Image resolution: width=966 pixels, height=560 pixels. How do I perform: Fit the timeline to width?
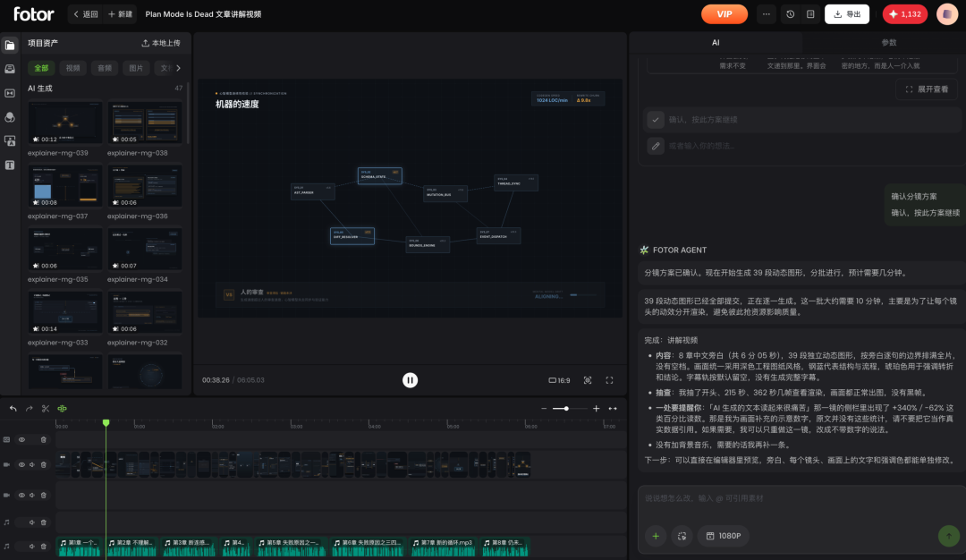pyautogui.click(x=613, y=409)
